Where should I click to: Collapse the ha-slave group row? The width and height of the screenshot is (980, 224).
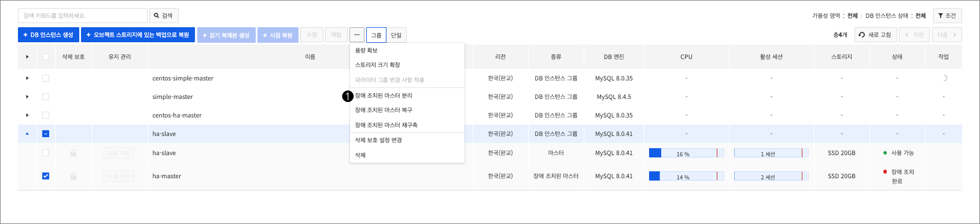(27, 134)
